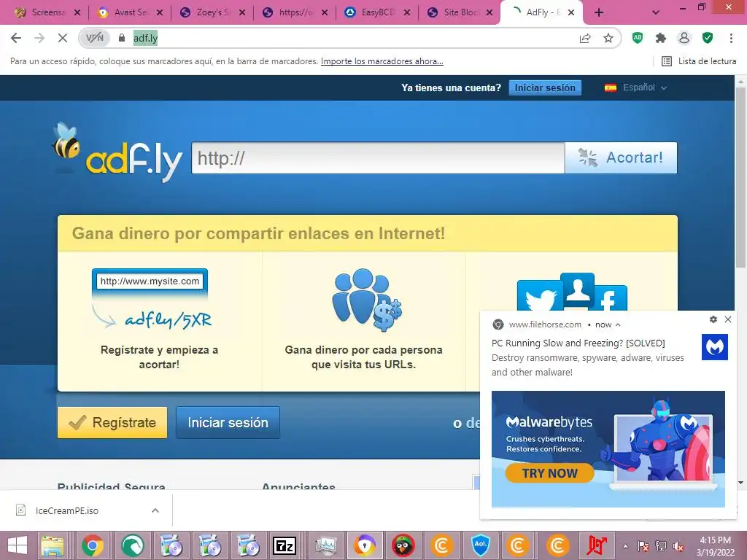747x560 pixels.
Task: Close the EasyBCD tab
Action: [407, 13]
